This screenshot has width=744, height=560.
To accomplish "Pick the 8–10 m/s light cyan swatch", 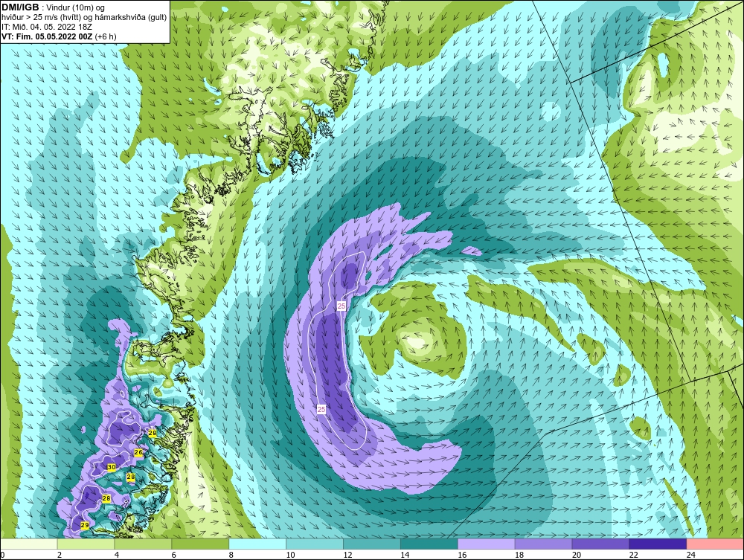I will click(x=257, y=544).
